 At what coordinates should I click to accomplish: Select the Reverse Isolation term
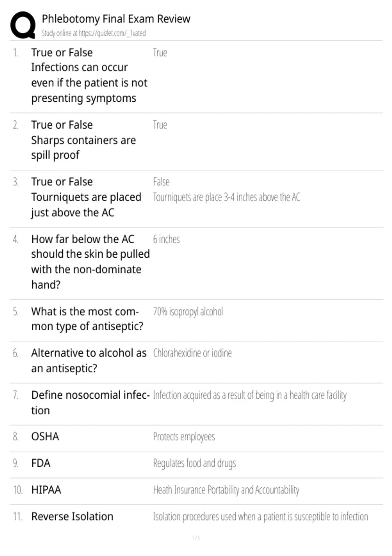(x=72, y=516)
